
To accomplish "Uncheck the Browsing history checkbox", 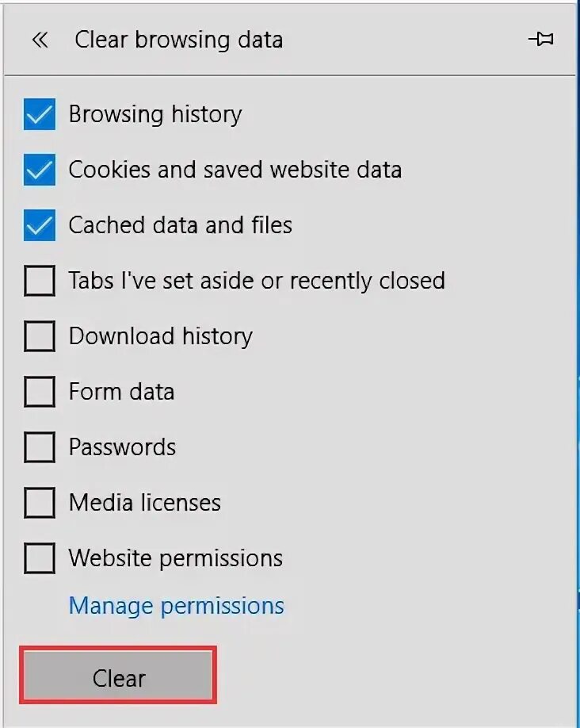I will coord(40,114).
